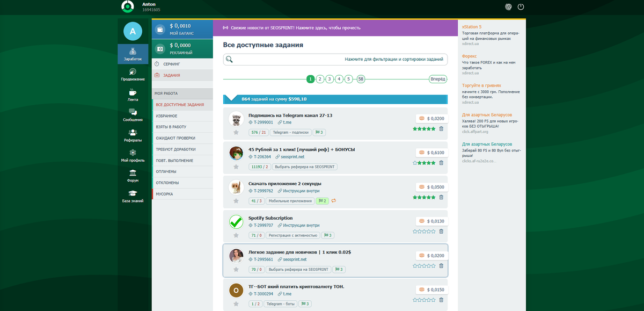
Task: Click the wallet icon beside Мой баланс
Action: click(159, 29)
